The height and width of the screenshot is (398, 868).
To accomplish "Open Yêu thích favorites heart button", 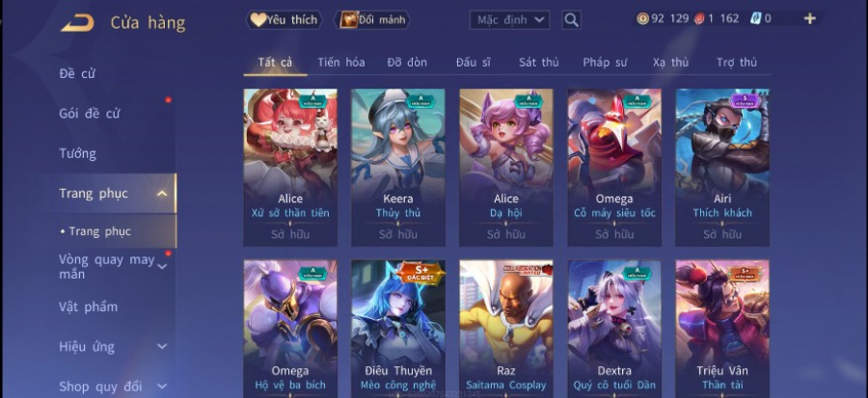I will coord(285,20).
